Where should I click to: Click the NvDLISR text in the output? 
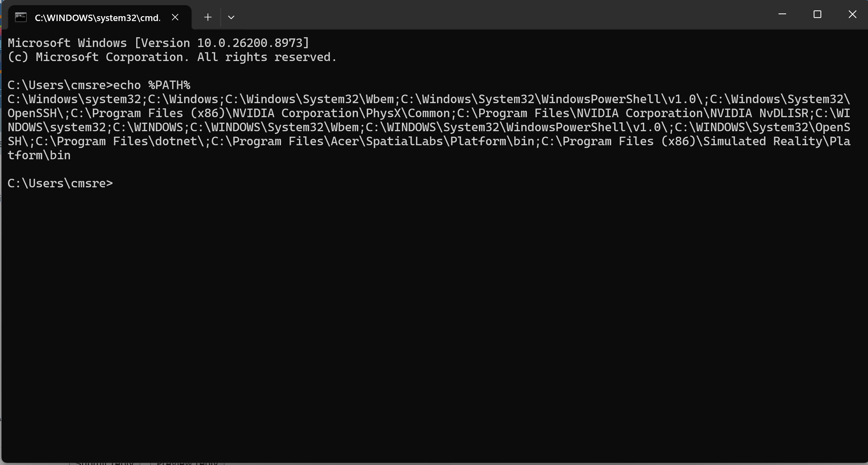tap(784, 114)
